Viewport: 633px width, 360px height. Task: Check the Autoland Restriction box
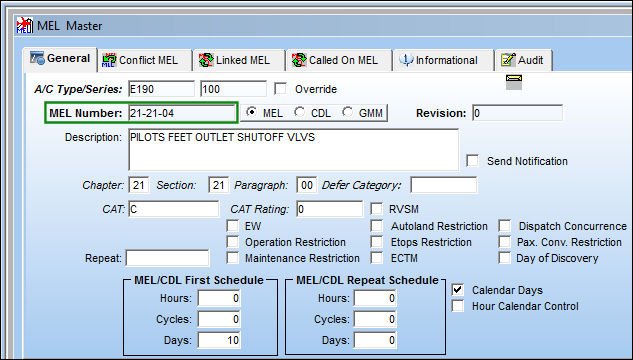tap(377, 226)
